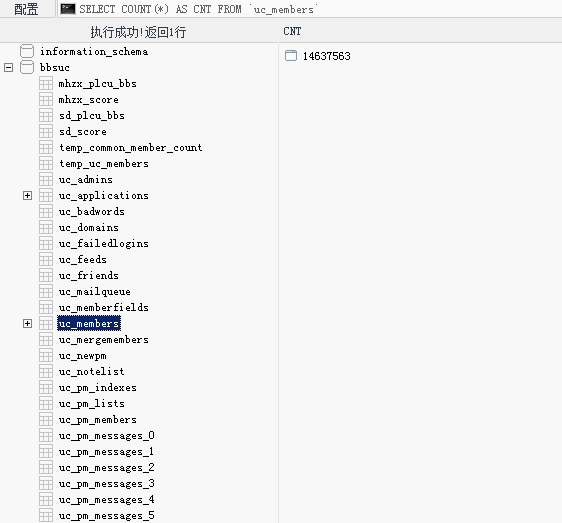562x523 pixels.
Task: Select the uc_memberfields table
Action: 104,308
